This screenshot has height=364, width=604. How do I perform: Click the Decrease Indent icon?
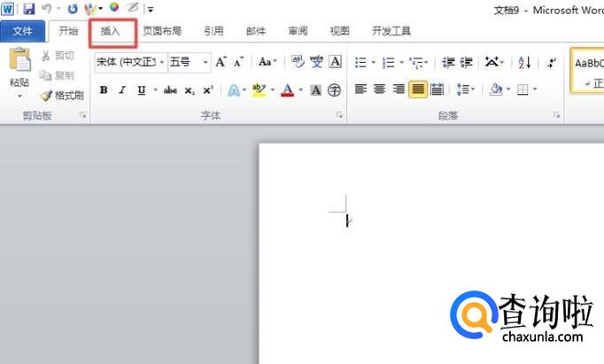448,62
